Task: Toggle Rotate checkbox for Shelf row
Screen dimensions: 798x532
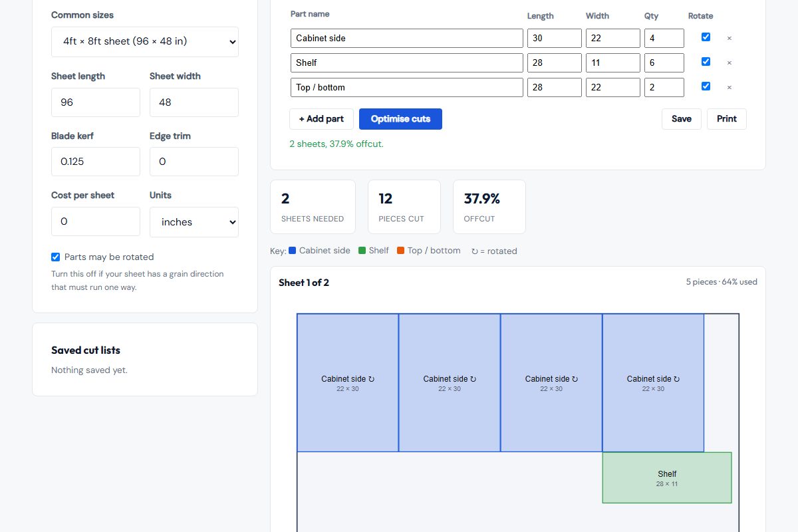Action: pyautogui.click(x=706, y=62)
